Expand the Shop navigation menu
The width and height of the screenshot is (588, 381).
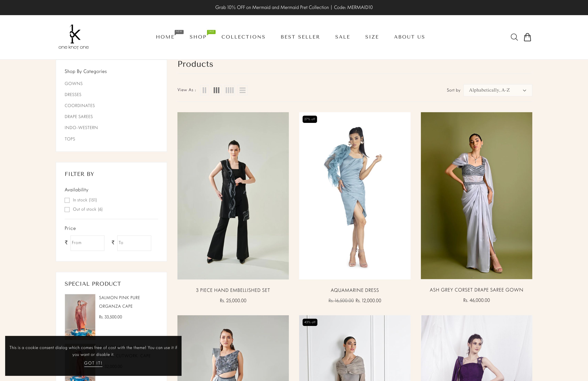coord(198,37)
